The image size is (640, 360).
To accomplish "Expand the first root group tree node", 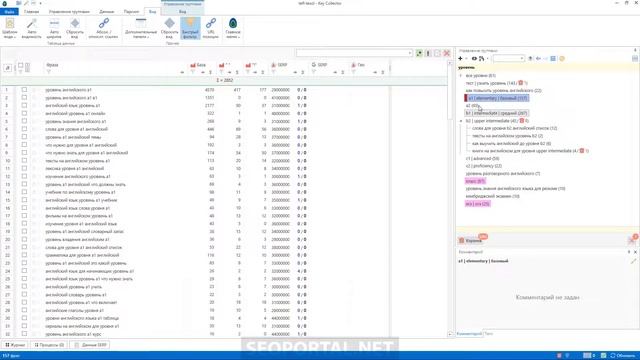I will pyautogui.click(x=461, y=76).
